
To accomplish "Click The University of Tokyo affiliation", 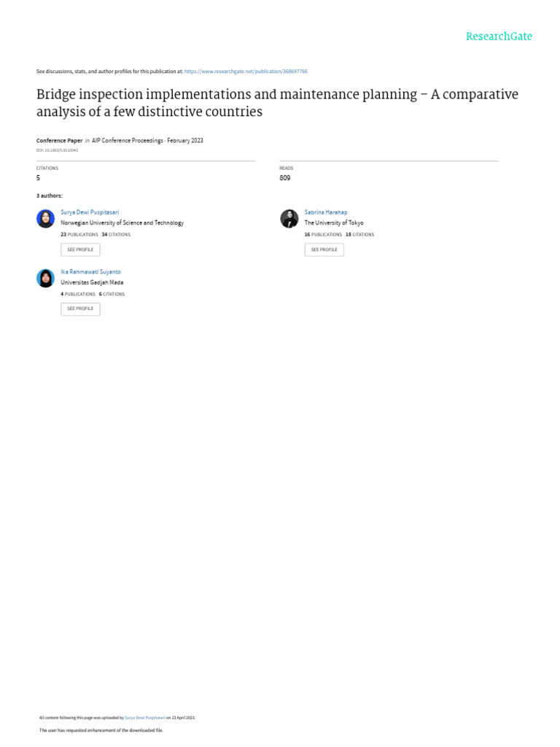I will coord(334,222).
